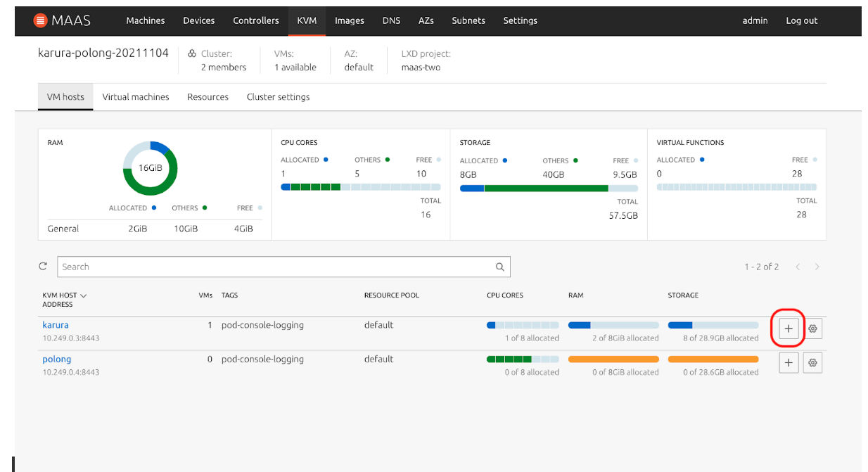Viewport: 868px width, 472px height.
Task: Go to next page with right arrow
Action: (x=817, y=267)
